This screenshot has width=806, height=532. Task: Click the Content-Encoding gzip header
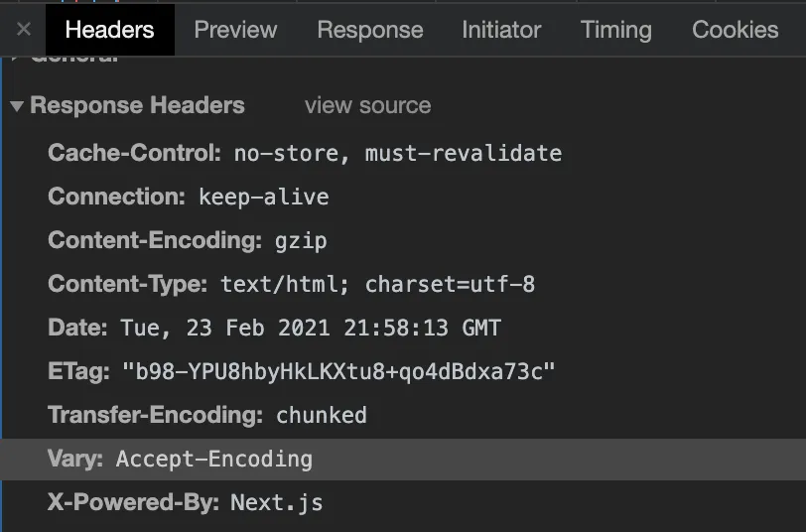click(188, 240)
